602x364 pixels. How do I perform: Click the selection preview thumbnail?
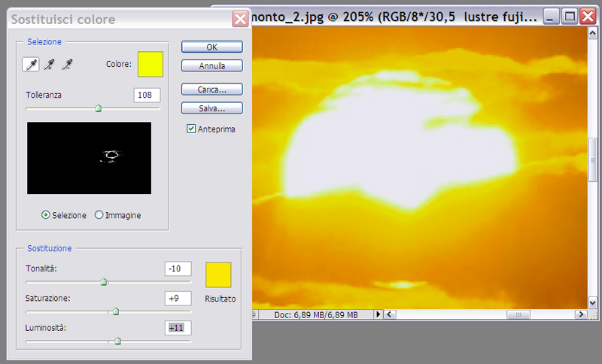click(89, 158)
